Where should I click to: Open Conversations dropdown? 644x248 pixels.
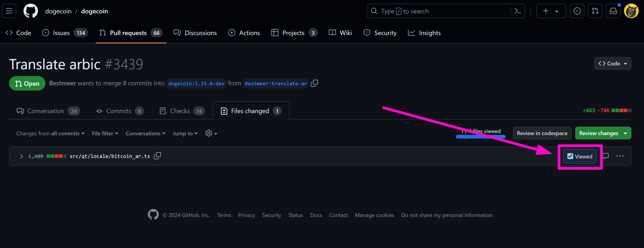pos(145,133)
